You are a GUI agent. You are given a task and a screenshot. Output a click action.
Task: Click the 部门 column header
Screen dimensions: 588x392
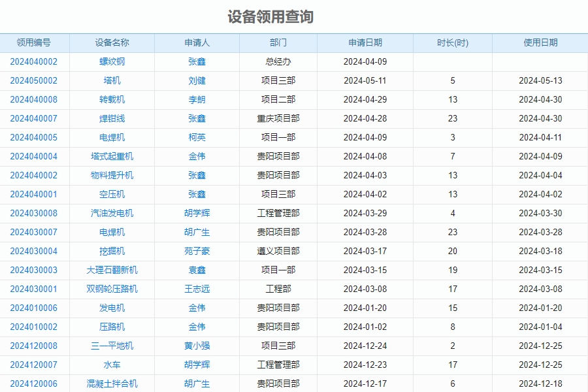coord(278,42)
